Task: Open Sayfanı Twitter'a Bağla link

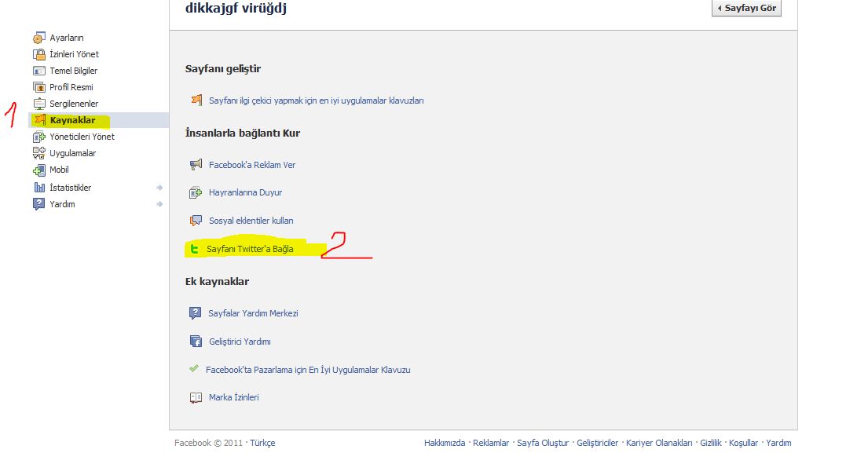Action: 251,249
